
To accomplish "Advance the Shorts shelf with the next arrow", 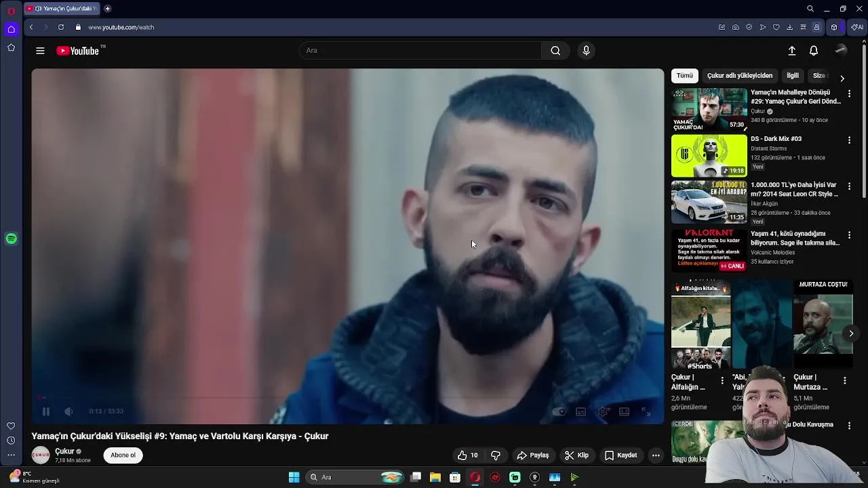I will [851, 333].
